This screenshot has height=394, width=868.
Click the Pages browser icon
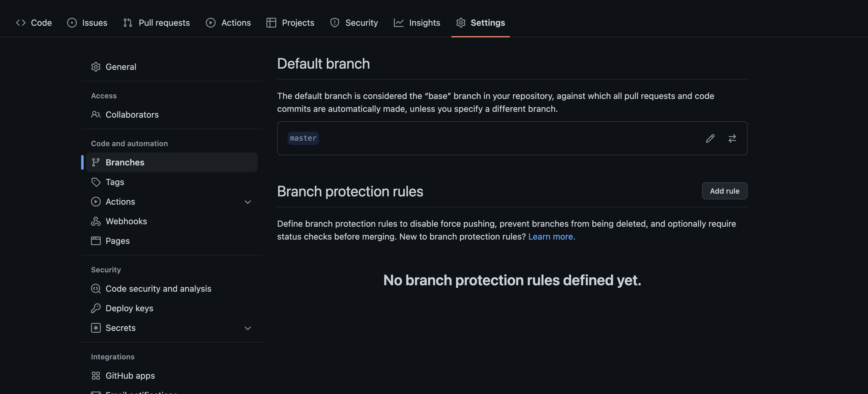96,241
